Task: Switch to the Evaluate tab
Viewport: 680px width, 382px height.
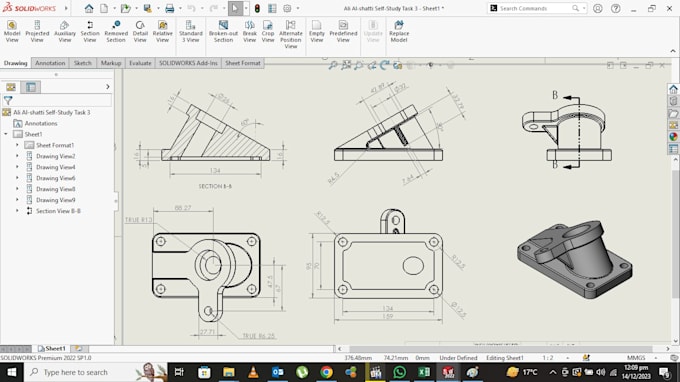Action: pyautogui.click(x=140, y=63)
